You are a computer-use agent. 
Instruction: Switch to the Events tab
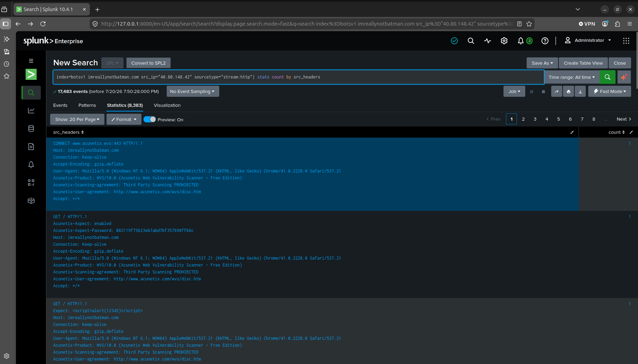(60, 105)
